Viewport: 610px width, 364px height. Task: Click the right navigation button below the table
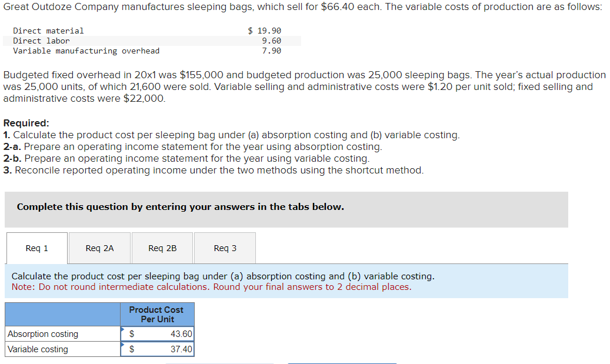[341, 363]
